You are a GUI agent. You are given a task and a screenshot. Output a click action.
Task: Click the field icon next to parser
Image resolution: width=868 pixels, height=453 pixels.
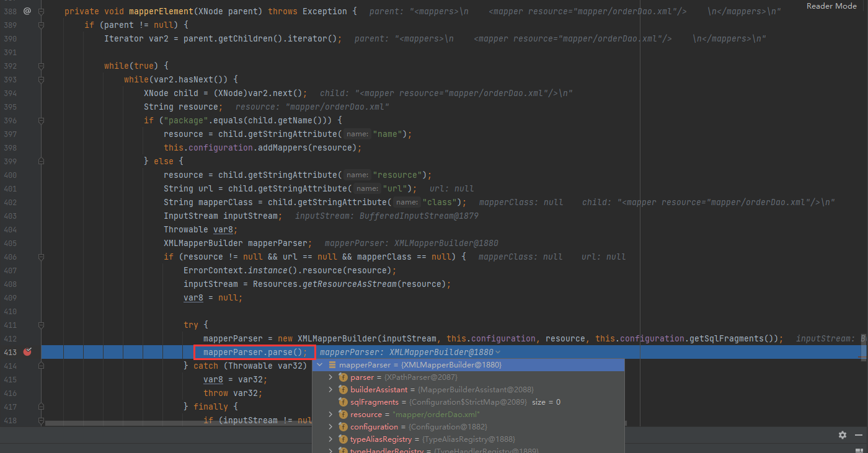click(x=343, y=377)
